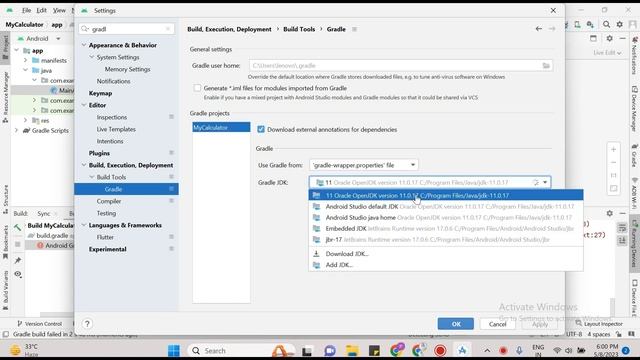Viewport: 640px width, 360px height.
Task: Open Experimental settings
Action: [107, 249]
